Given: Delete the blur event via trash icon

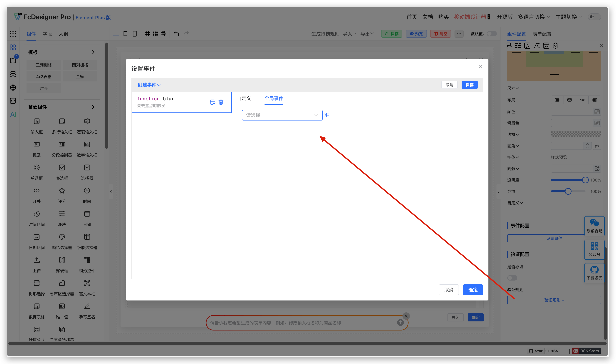Looking at the screenshot, I should [x=221, y=102].
